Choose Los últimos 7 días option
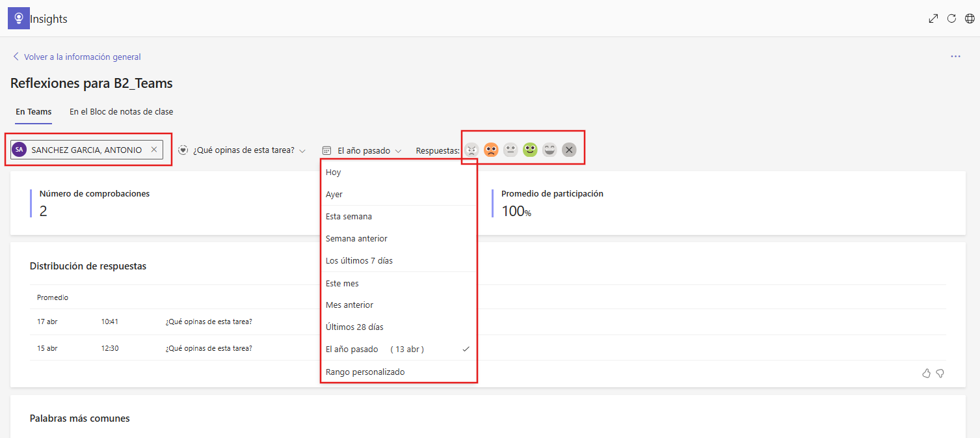Image resolution: width=980 pixels, height=438 pixels. [399, 260]
